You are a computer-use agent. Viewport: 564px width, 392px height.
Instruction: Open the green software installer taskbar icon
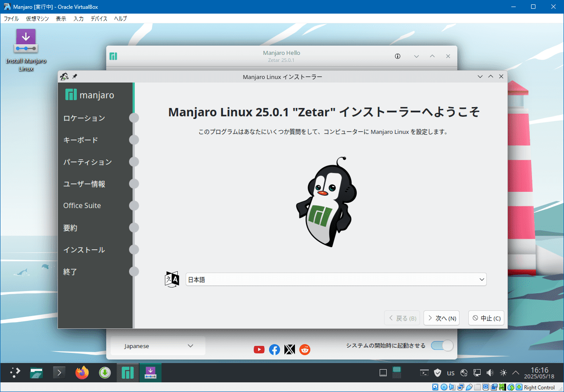[x=104, y=373]
